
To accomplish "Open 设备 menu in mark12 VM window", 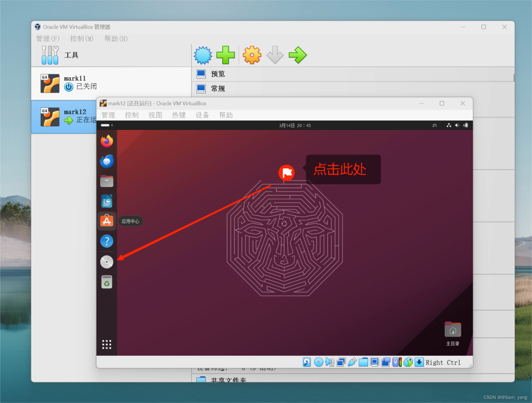I will (202, 115).
